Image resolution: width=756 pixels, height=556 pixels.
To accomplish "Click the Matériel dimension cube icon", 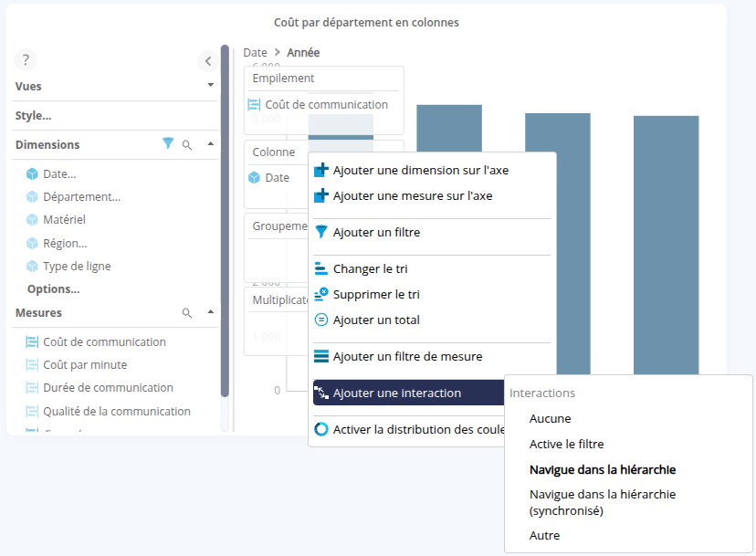I will (32, 220).
